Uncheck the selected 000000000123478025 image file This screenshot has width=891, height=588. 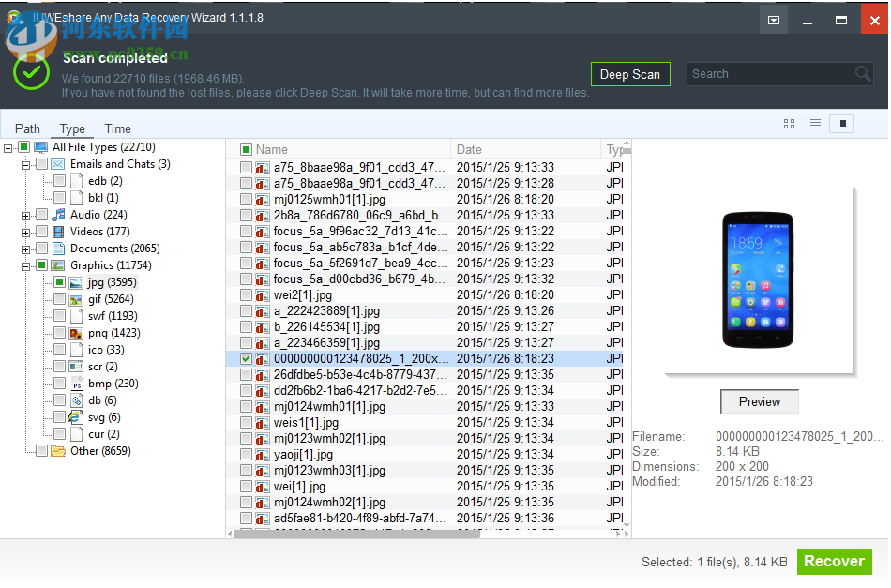(247, 358)
